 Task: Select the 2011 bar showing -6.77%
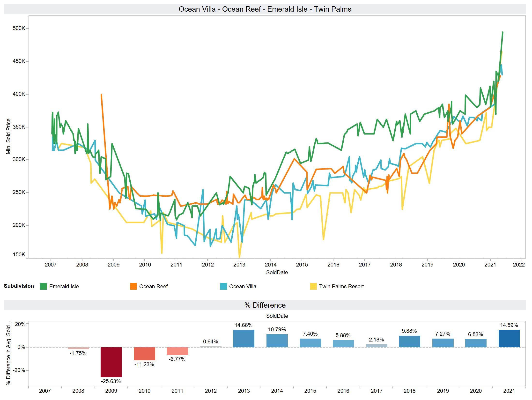pyautogui.click(x=177, y=351)
